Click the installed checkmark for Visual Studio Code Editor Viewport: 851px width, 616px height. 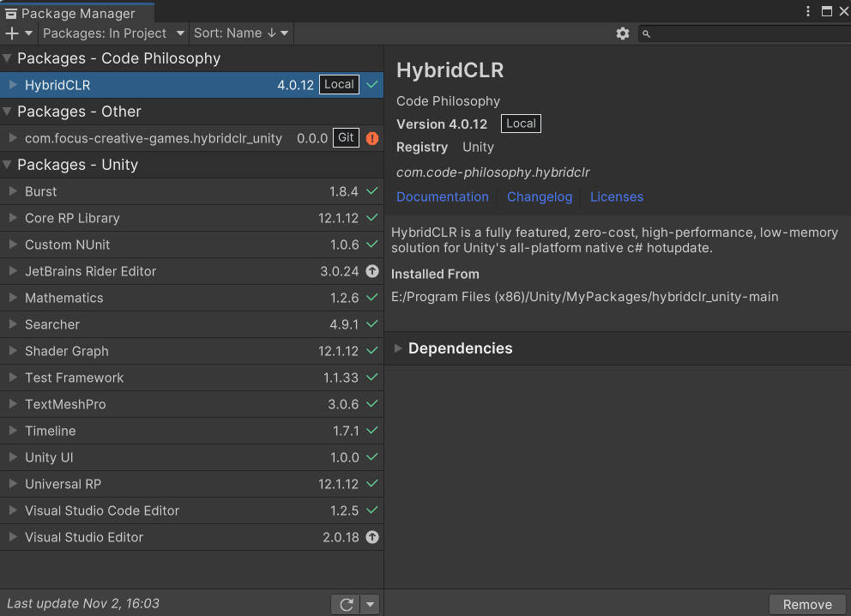coord(372,510)
